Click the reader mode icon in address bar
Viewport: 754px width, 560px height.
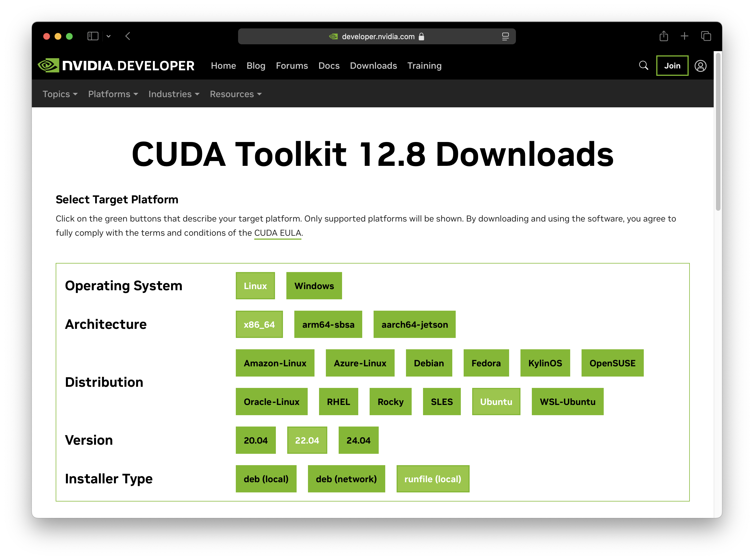505,36
